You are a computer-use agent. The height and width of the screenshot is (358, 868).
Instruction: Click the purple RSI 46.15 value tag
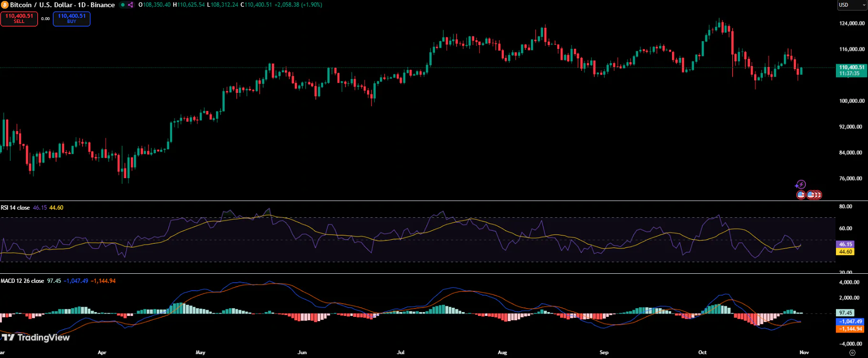tap(845, 244)
